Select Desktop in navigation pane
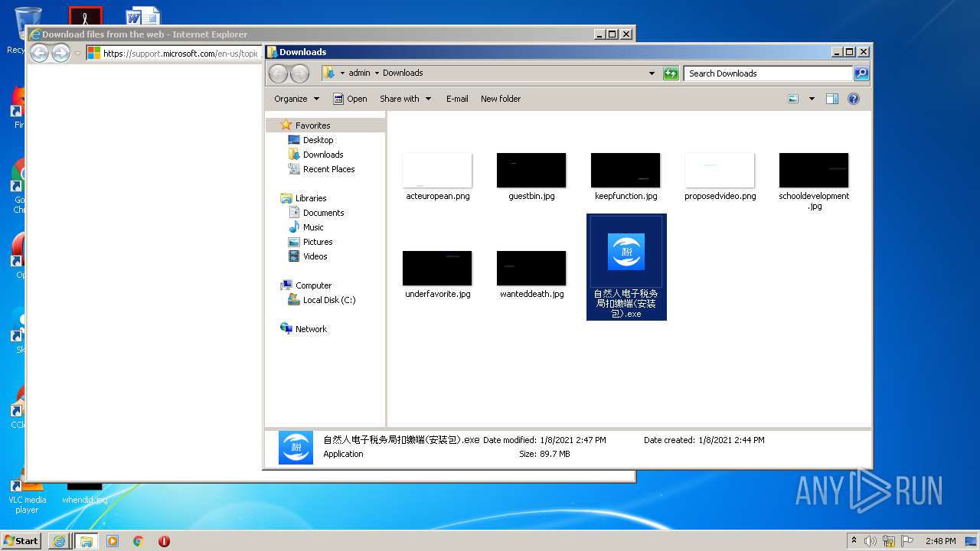The height and width of the screenshot is (551, 980). pos(318,140)
